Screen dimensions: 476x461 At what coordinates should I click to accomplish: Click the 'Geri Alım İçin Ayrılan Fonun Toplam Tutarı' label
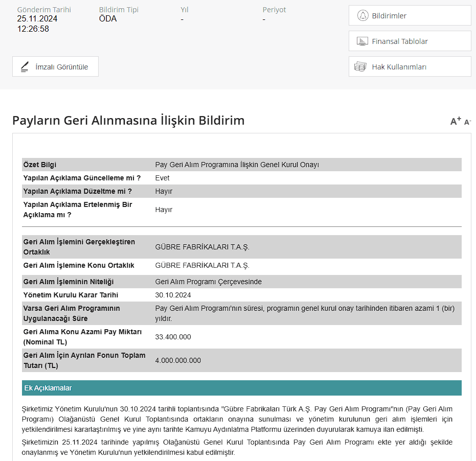pos(84,360)
